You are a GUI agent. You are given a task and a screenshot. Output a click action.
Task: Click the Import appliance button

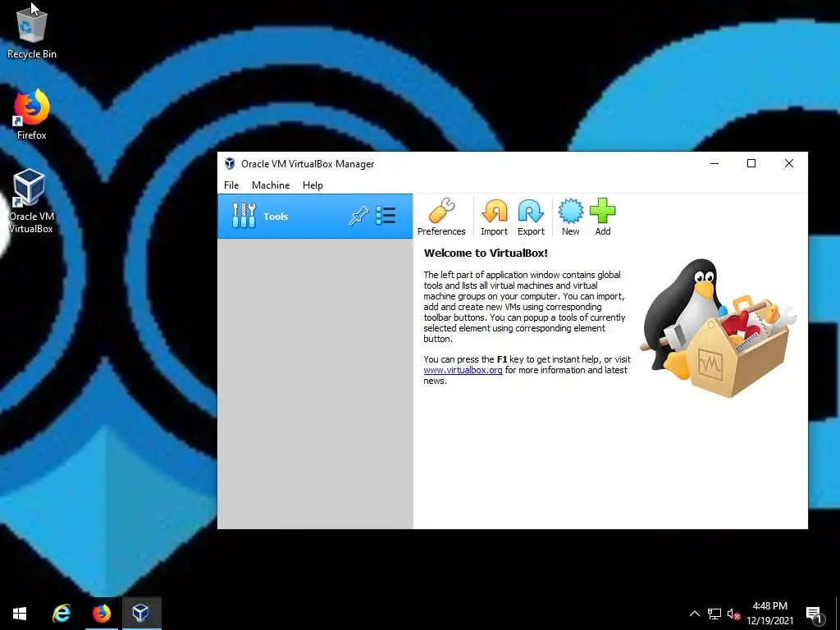pos(494,217)
